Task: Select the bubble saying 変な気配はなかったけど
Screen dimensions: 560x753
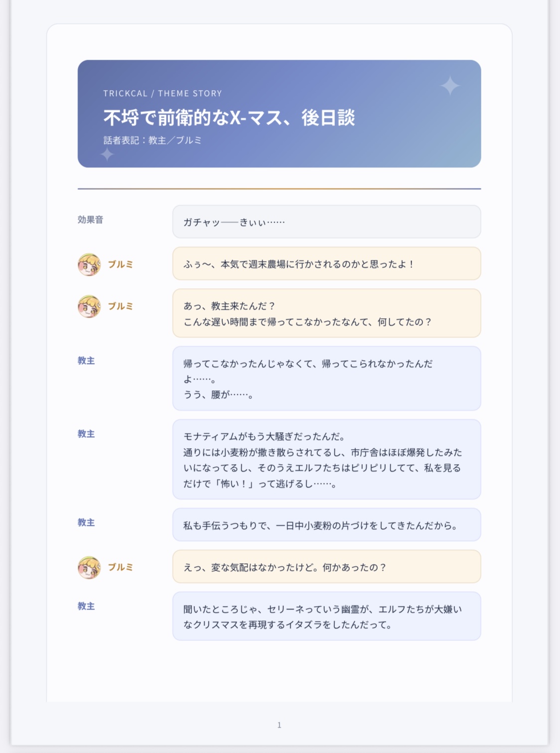Action: click(x=327, y=566)
